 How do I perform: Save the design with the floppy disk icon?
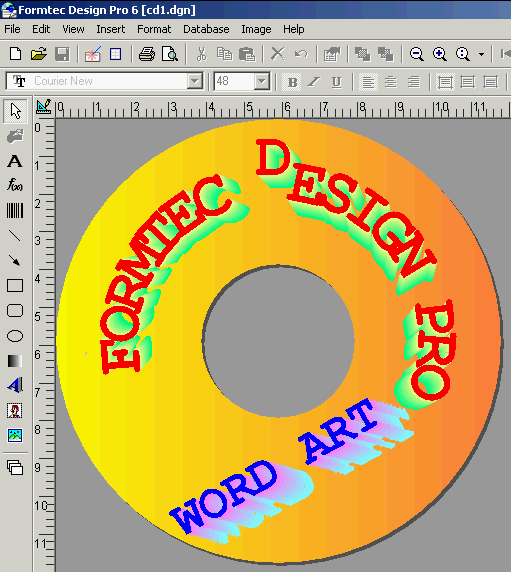62,54
